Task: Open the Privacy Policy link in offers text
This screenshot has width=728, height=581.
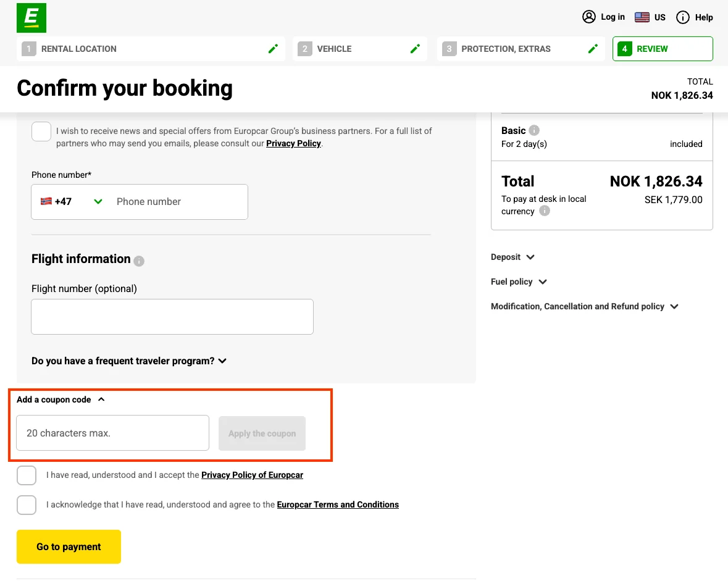Action: coord(293,143)
